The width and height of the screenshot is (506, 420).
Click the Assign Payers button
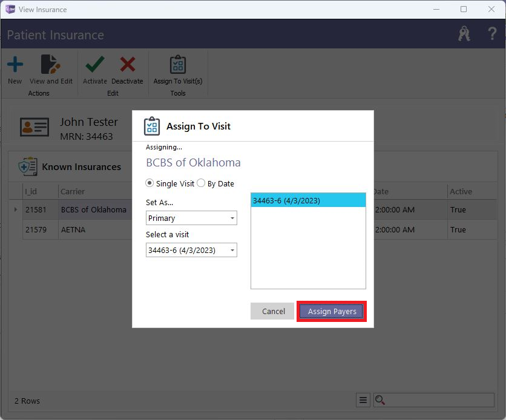[332, 311]
